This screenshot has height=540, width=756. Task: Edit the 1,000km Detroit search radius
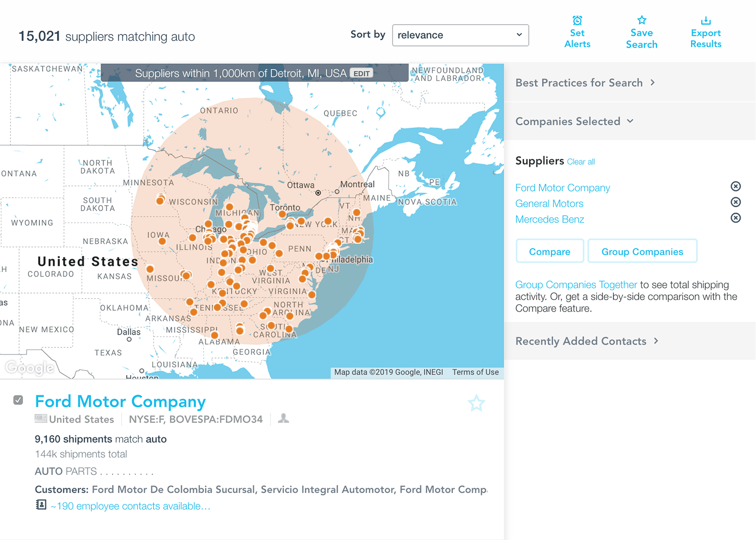coord(361,73)
